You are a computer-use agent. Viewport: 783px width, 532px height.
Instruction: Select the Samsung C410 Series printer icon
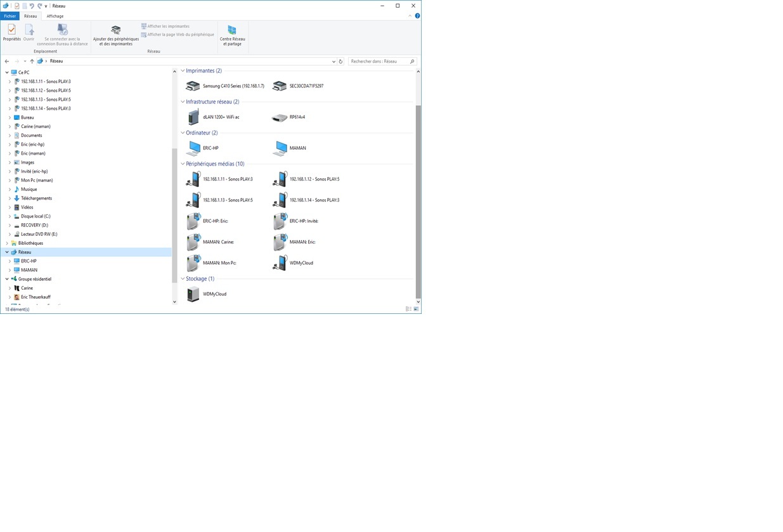[x=193, y=86]
